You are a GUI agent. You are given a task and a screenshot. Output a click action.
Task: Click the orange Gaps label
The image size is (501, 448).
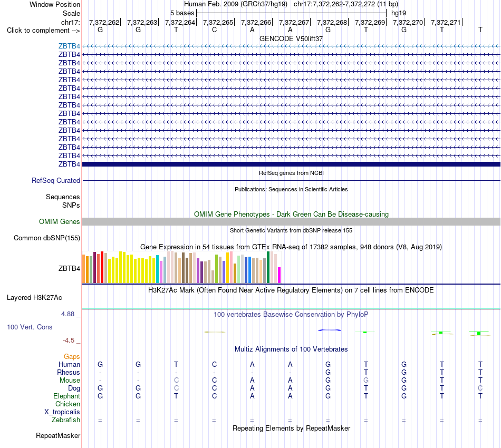[72, 357]
